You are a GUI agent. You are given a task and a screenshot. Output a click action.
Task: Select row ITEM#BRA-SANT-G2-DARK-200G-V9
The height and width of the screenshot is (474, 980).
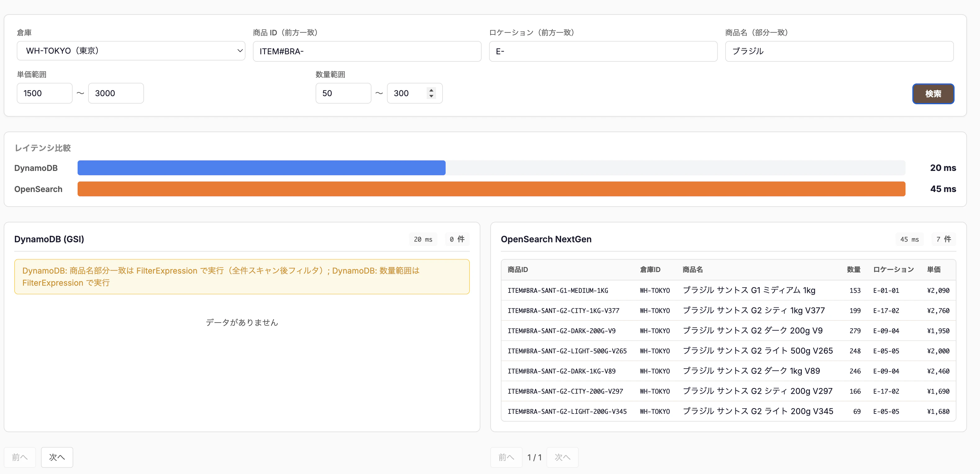click(x=728, y=331)
